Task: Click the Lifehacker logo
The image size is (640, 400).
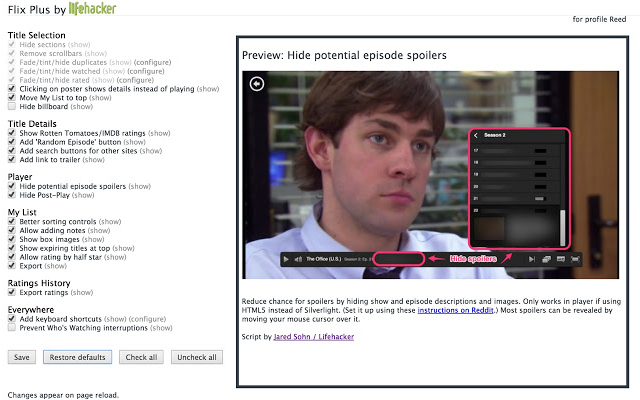Action: click(x=92, y=8)
